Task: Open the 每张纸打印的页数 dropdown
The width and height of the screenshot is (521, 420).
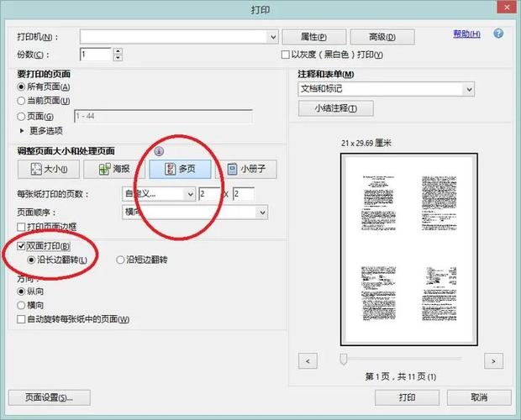Action: coord(159,194)
